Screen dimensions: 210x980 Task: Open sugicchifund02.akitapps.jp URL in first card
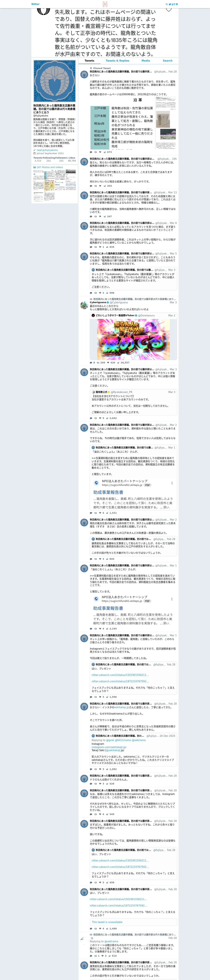122,485
